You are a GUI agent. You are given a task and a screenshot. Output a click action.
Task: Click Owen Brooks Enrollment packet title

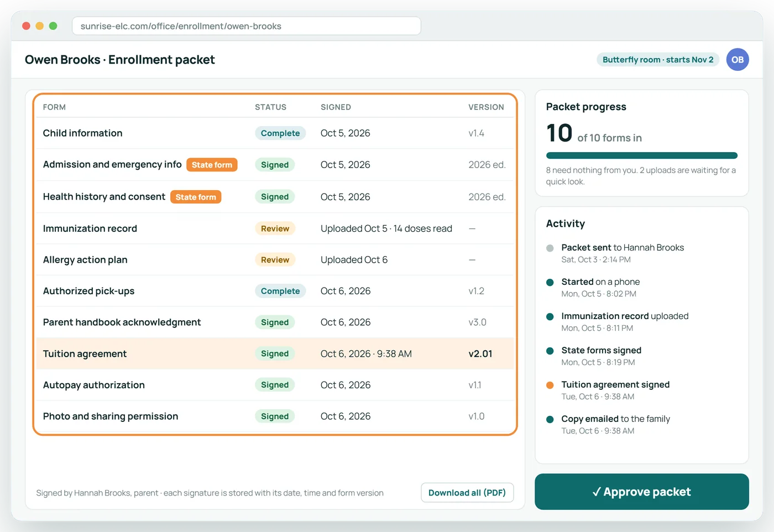click(120, 60)
